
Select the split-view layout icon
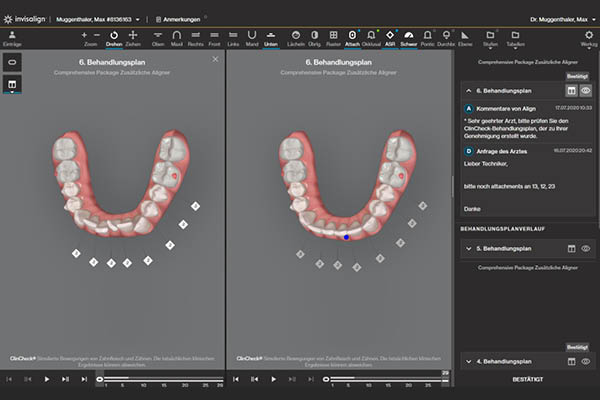click(12, 84)
